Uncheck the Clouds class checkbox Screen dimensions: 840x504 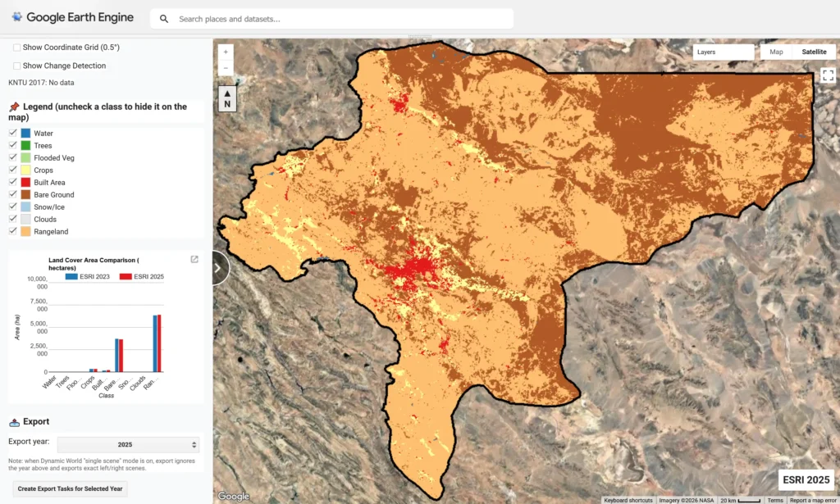pyautogui.click(x=13, y=219)
